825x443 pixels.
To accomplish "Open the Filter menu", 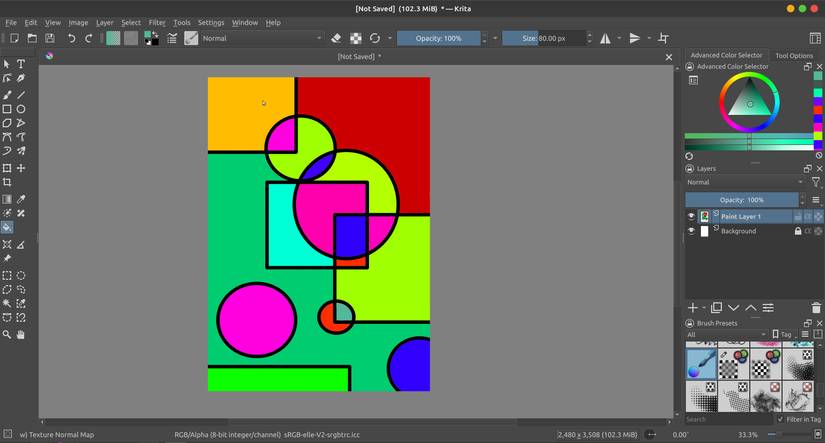I will [x=157, y=22].
